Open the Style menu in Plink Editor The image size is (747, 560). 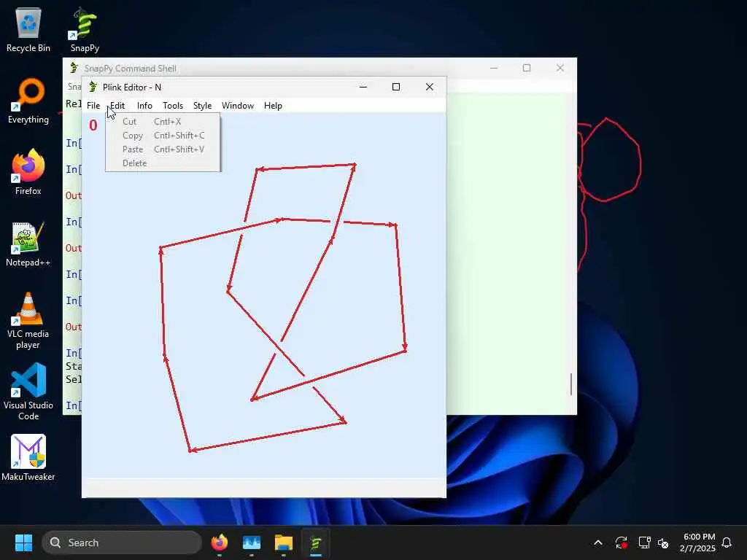[202, 106]
